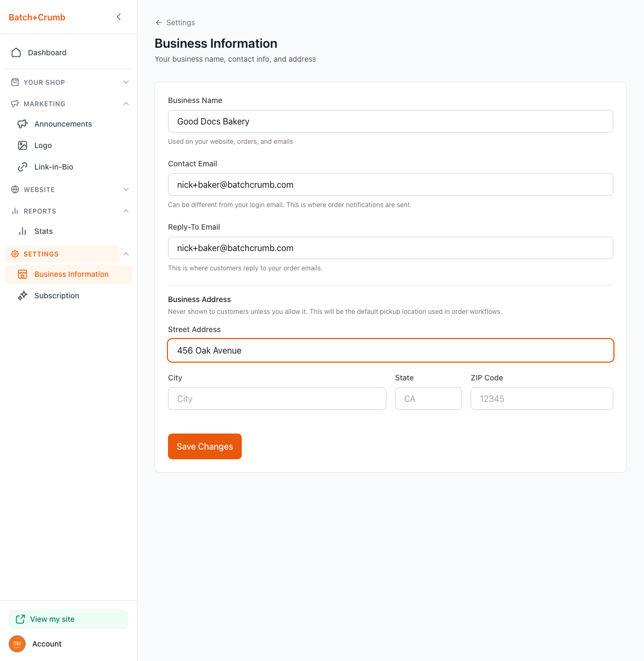644x661 pixels.
Task: Expand the Your Shop section
Action: point(126,82)
